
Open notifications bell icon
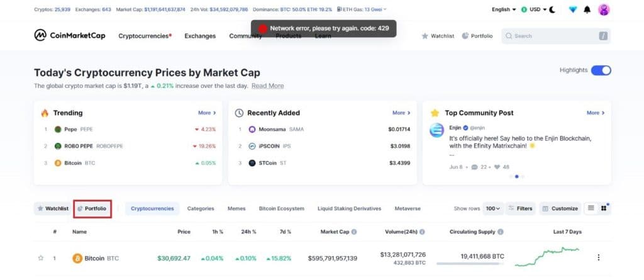(587, 9)
